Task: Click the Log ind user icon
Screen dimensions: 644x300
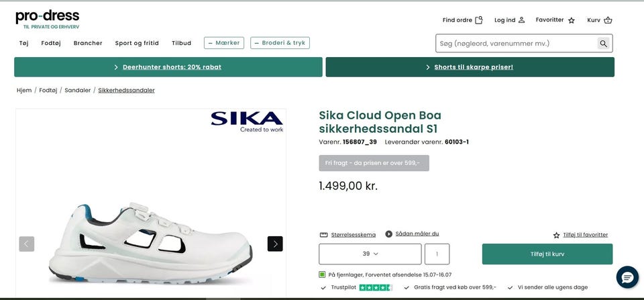Action: pos(522,20)
